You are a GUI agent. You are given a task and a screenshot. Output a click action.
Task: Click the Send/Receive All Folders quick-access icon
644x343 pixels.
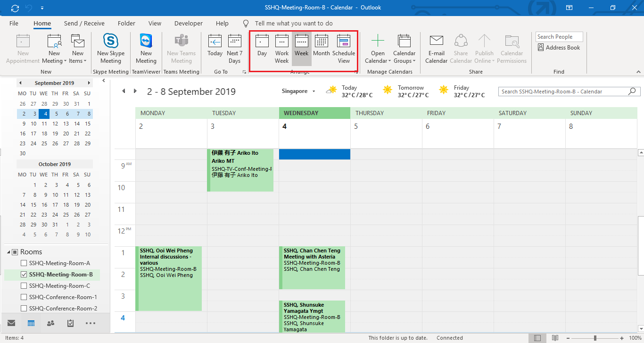(x=15, y=8)
